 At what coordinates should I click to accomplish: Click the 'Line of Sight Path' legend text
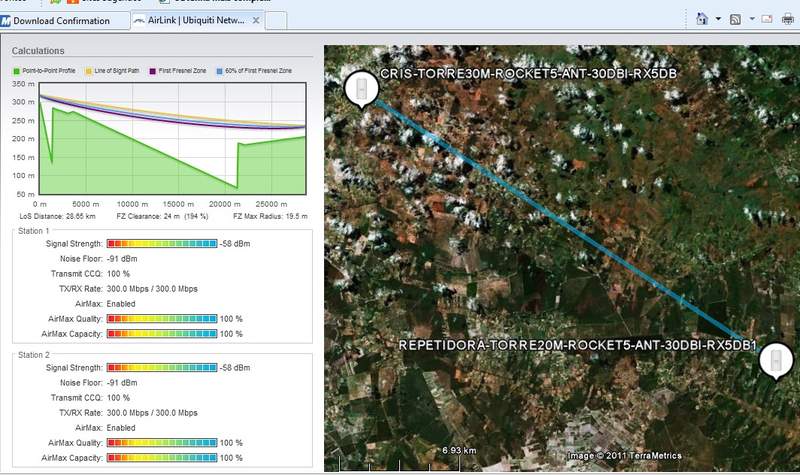(x=117, y=71)
